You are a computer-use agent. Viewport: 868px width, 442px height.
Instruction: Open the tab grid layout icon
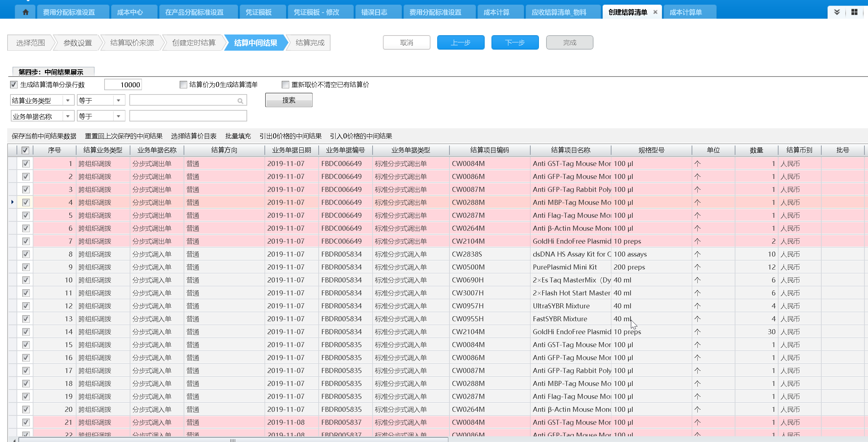tap(854, 12)
